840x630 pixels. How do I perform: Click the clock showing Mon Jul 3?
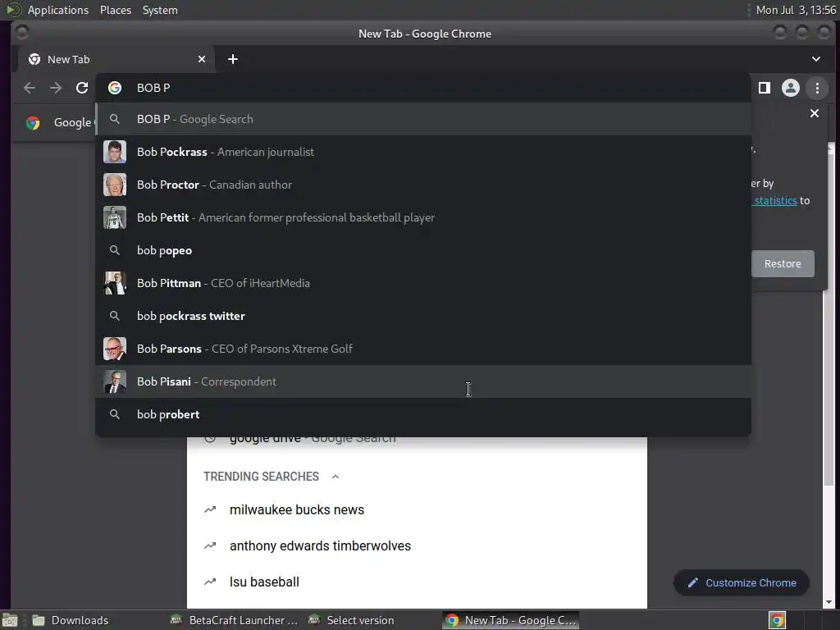(796, 10)
